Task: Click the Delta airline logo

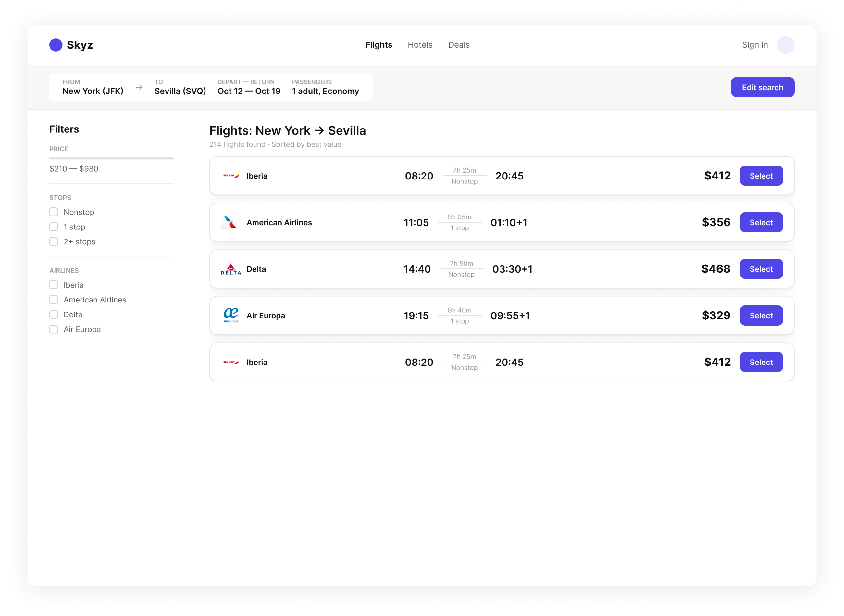Action: pyautogui.click(x=230, y=269)
